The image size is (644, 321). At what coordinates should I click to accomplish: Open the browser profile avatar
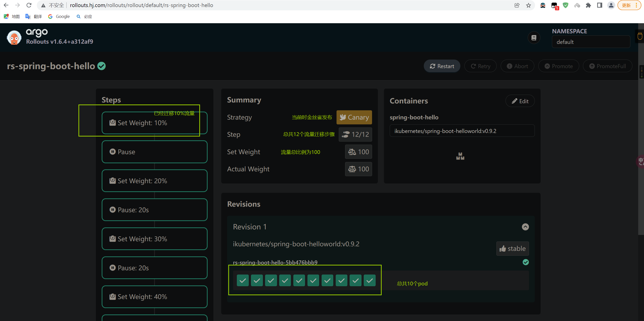pos(611,5)
